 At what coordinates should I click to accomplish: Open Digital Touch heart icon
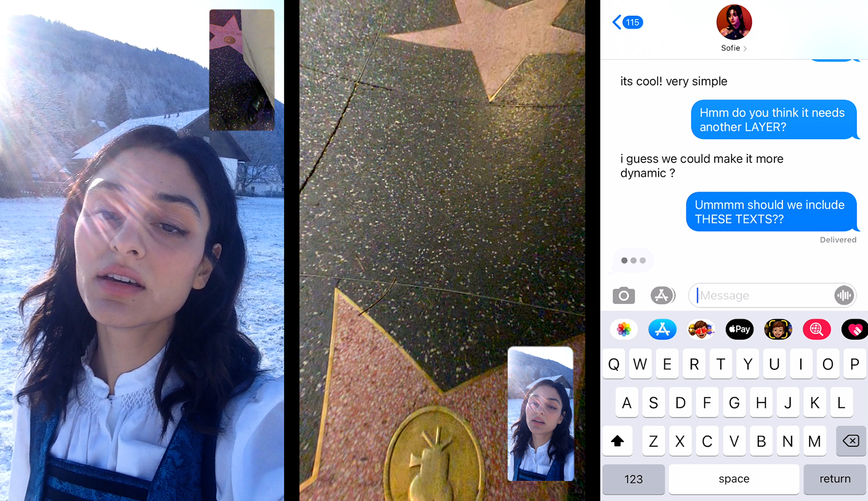click(x=855, y=329)
